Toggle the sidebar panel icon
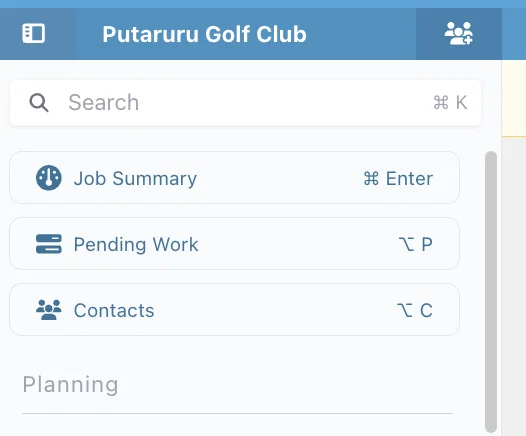526x436 pixels. (34, 34)
